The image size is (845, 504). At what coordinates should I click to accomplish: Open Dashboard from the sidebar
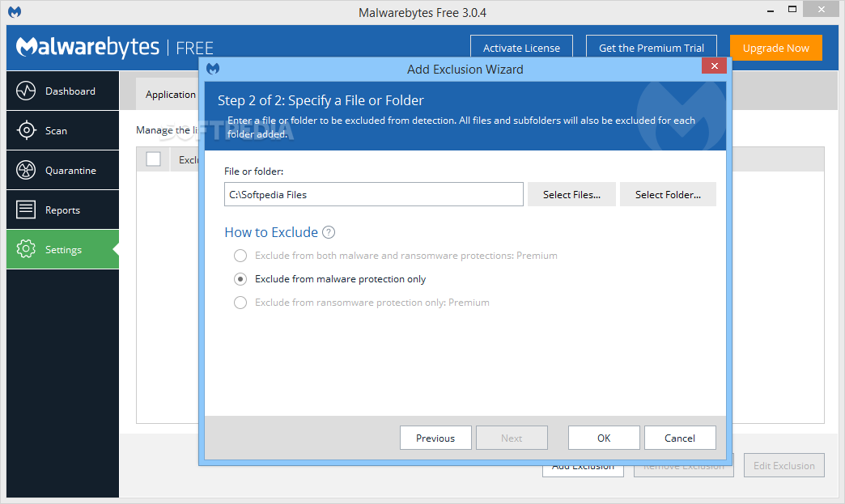(x=62, y=91)
